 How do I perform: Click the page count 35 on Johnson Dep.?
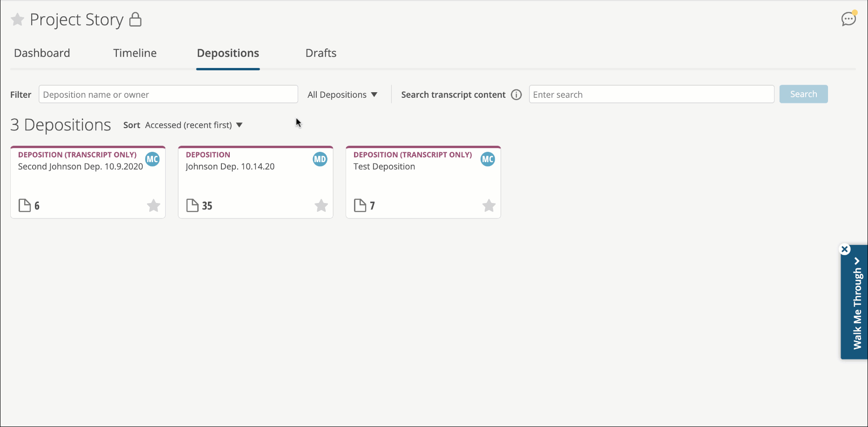click(207, 206)
